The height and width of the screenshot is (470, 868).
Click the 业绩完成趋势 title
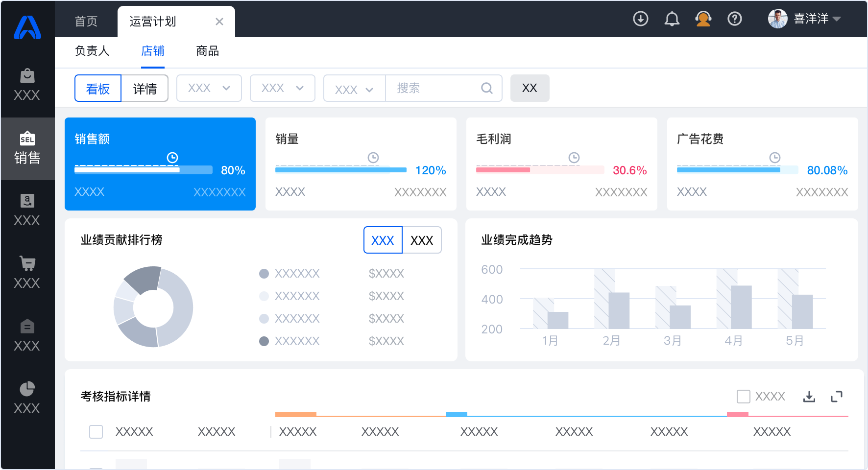coord(517,240)
